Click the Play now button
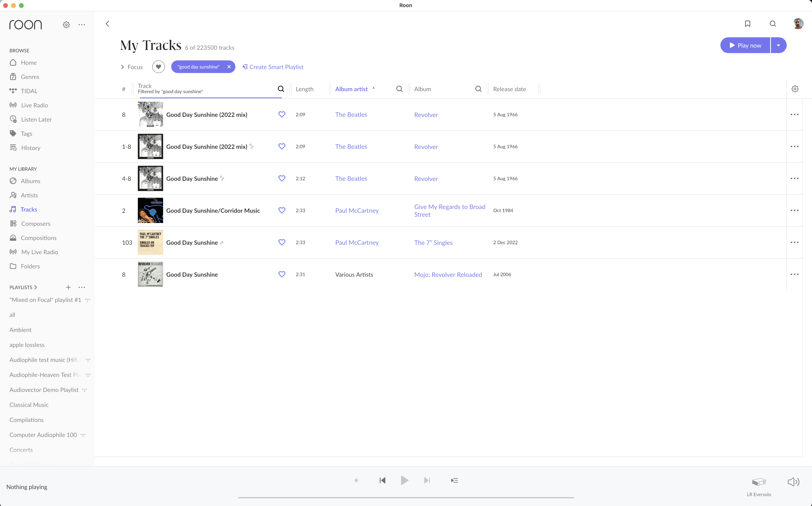Viewport: 812px width, 506px height. point(745,45)
